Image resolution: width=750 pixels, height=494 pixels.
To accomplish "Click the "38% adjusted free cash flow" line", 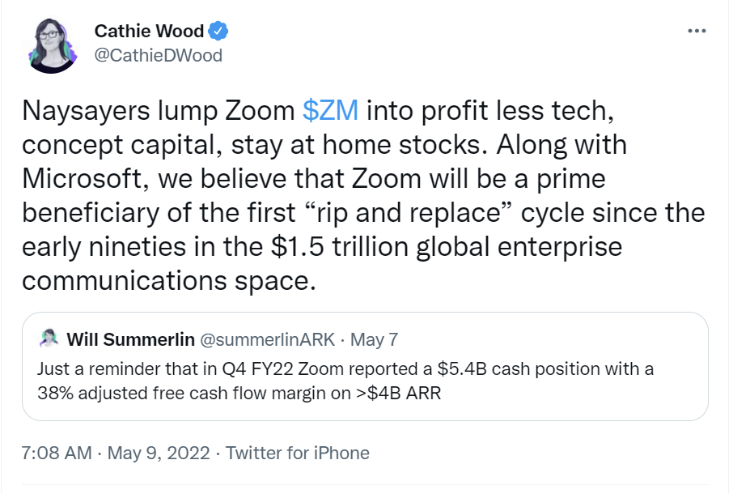I will coord(239,393).
